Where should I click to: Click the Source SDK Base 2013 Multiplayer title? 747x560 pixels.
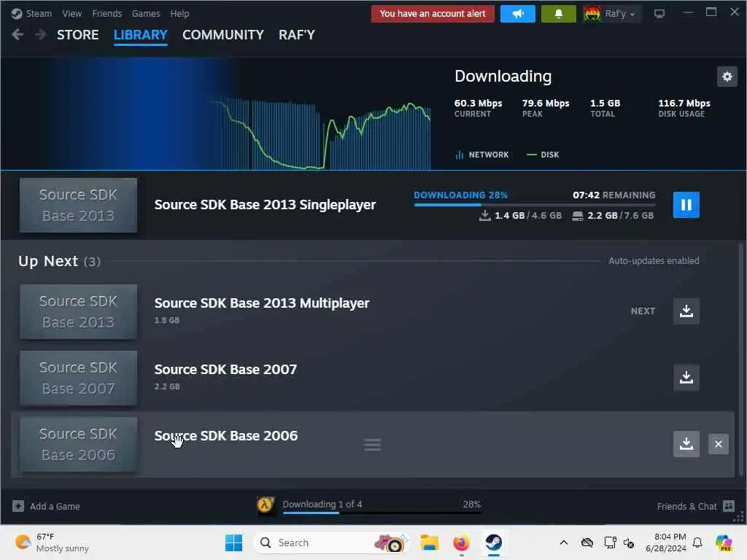pos(262,303)
